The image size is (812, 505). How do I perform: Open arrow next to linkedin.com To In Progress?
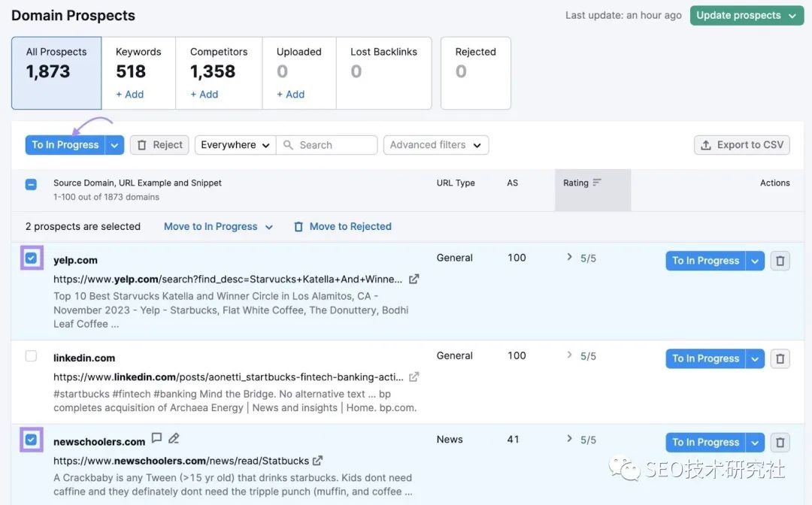(x=755, y=358)
